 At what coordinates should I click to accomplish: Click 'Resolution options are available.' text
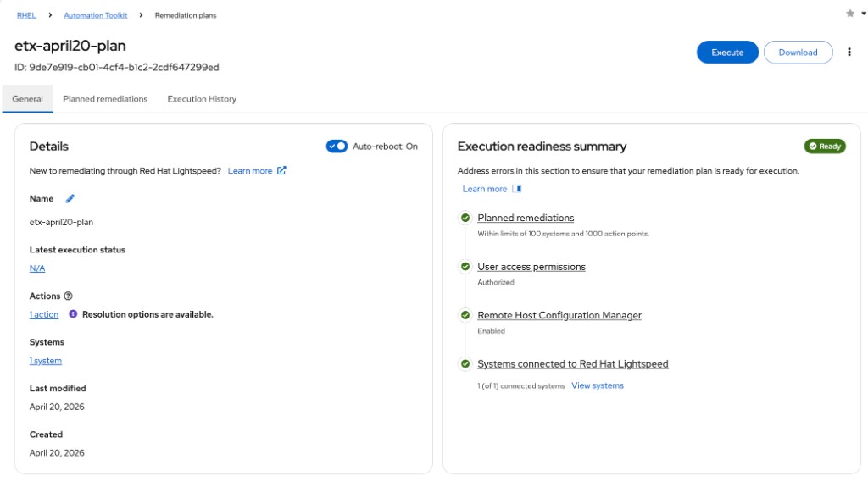click(147, 314)
